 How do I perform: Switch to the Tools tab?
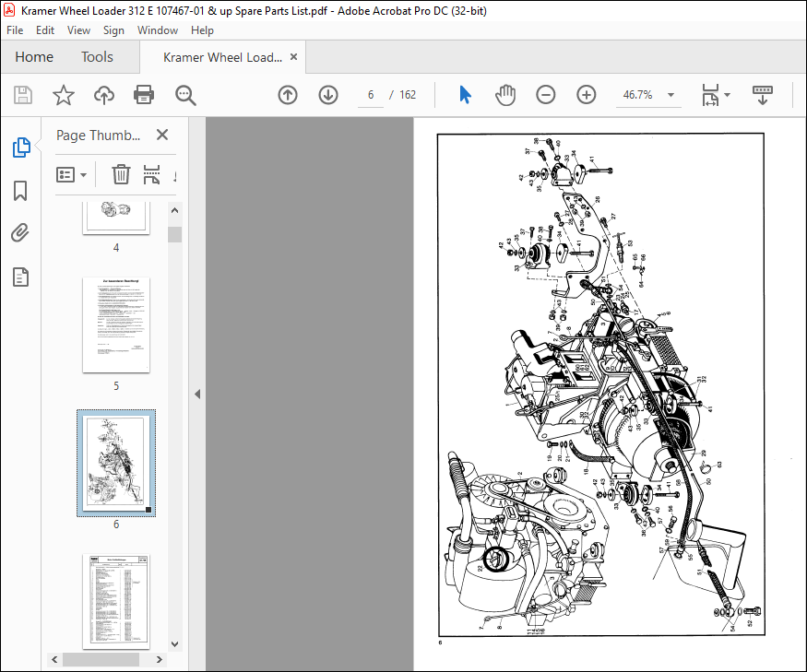97,56
